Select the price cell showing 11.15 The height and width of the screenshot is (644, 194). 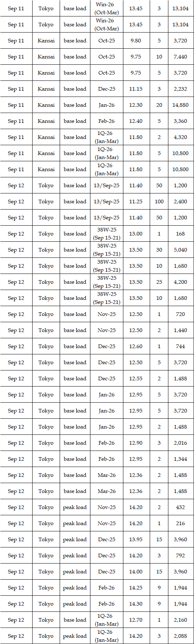point(136,89)
